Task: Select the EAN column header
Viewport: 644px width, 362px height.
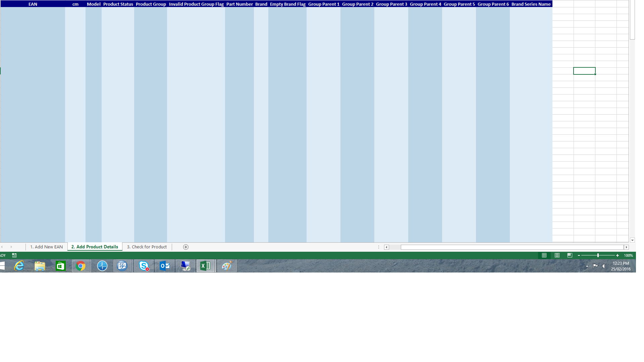Action: pos(32,4)
